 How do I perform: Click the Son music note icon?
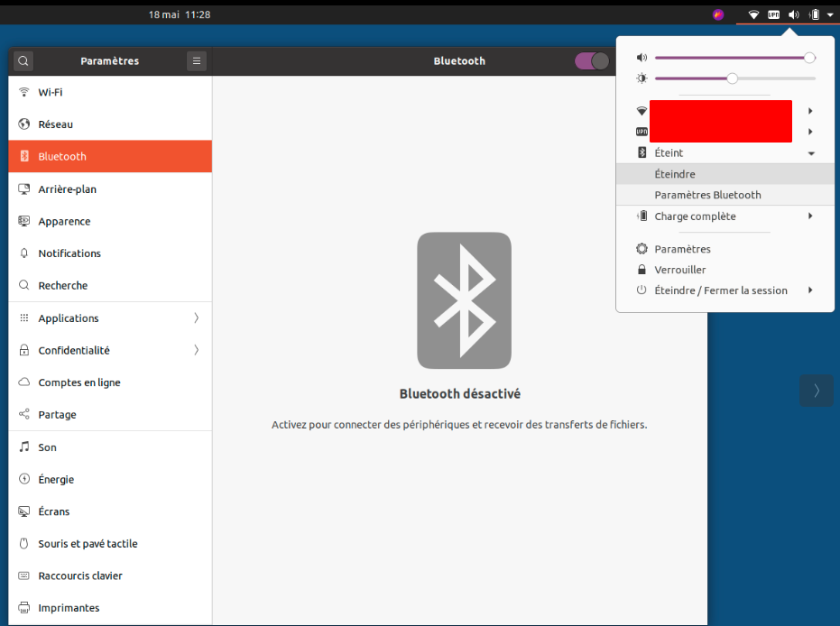tap(24, 446)
